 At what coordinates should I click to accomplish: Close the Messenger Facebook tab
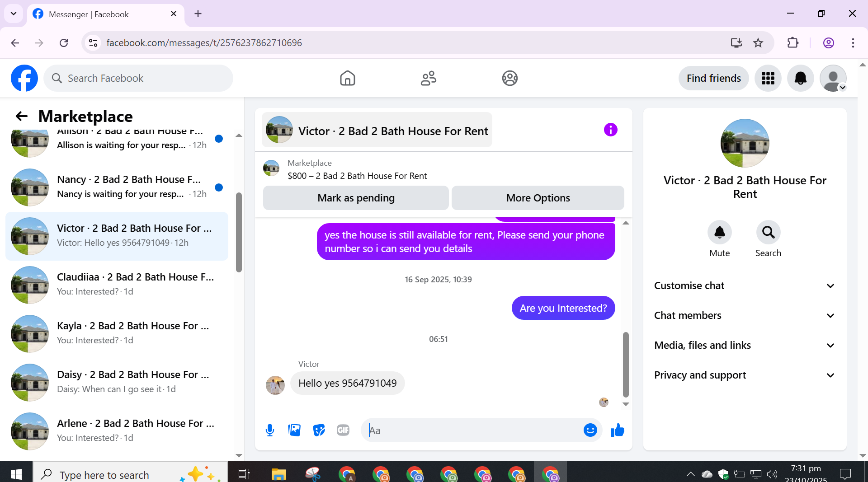coord(173,14)
